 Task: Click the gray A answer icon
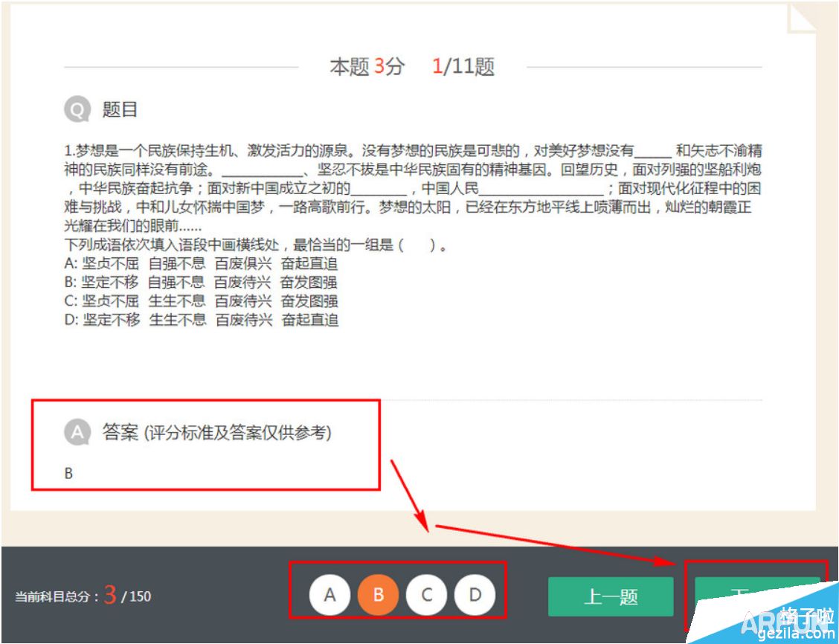[x=77, y=432]
